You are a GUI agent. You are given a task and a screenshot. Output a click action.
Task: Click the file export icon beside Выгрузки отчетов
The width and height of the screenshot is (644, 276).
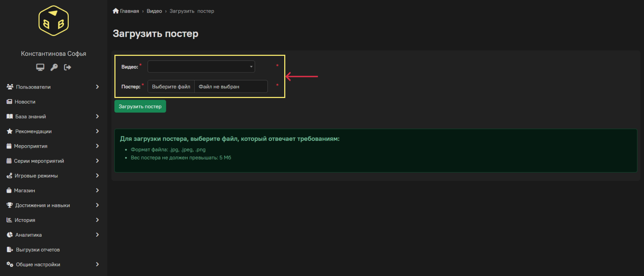click(x=10, y=249)
